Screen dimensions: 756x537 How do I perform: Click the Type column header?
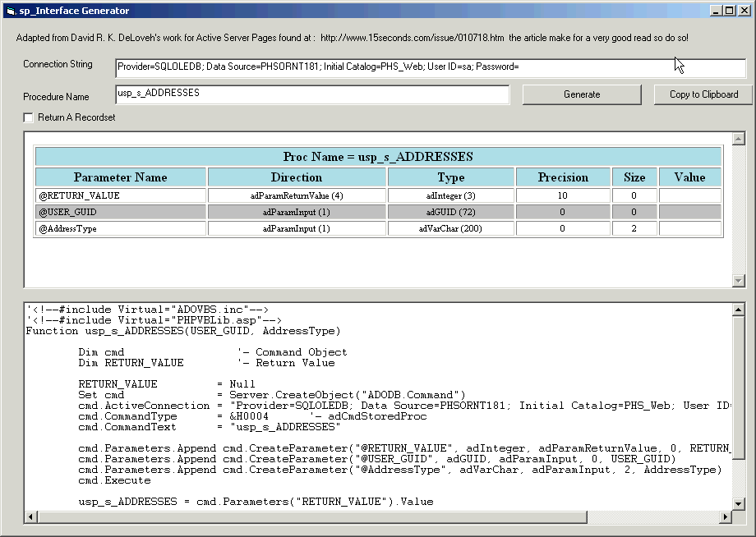click(451, 177)
